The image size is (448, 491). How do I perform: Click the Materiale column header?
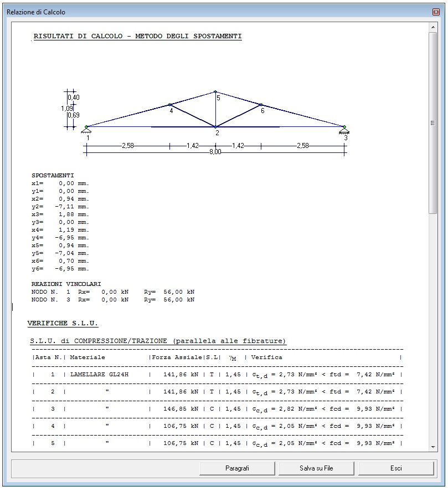pos(87,357)
